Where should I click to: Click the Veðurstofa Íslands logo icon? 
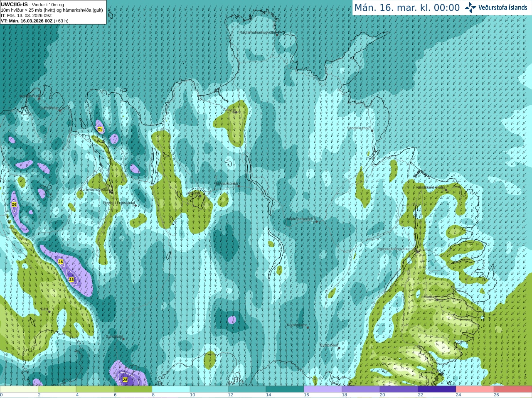click(x=470, y=7)
